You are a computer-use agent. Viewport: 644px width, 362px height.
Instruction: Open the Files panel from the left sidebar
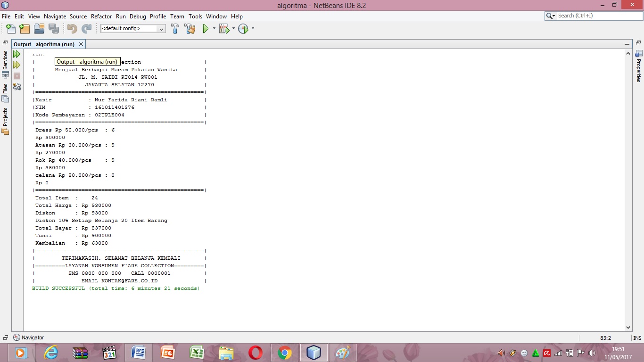(x=5, y=90)
